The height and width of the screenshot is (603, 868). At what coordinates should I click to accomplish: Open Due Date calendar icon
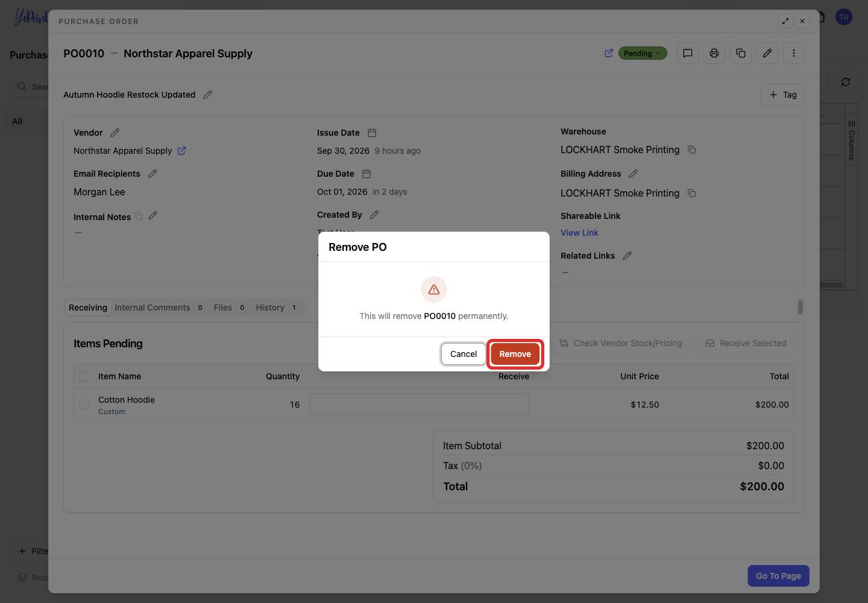point(366,174)
